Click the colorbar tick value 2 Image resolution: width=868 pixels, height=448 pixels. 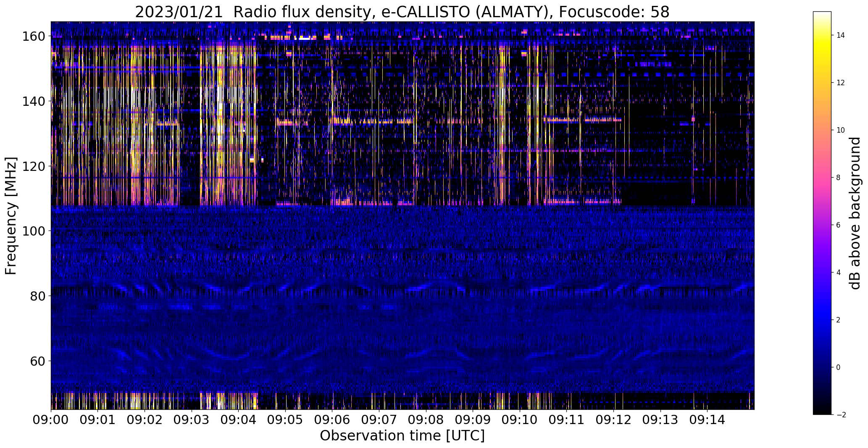tap(839, 320)
